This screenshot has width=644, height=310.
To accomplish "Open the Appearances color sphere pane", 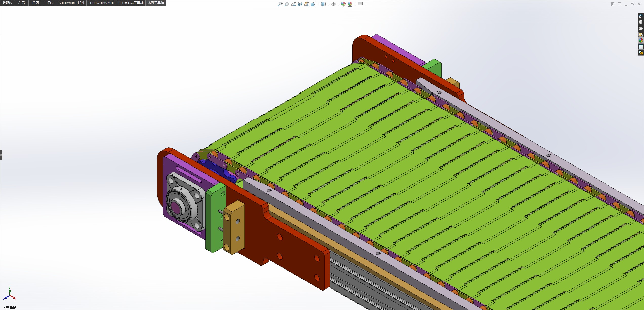I will (x=641, y=40).
